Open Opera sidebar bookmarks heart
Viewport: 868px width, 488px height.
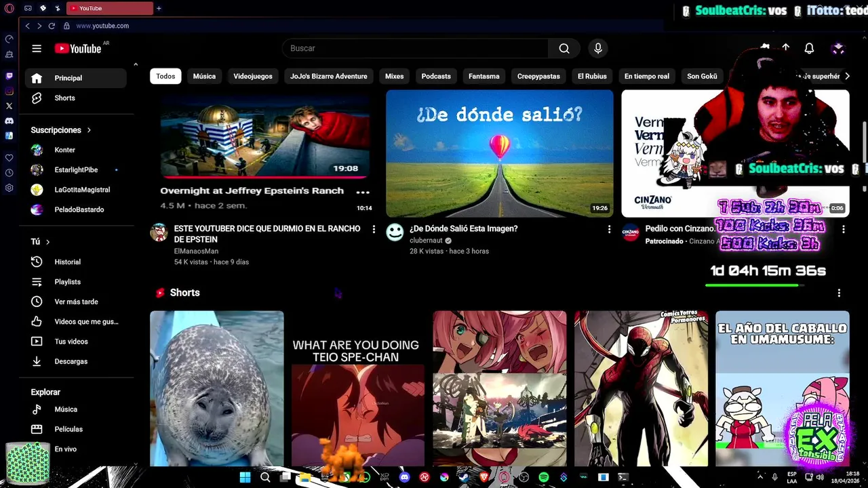[9, 157]
